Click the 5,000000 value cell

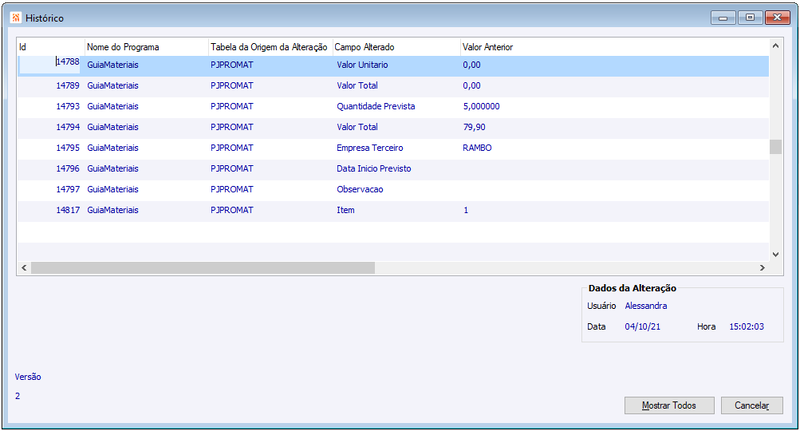(482, 106)
